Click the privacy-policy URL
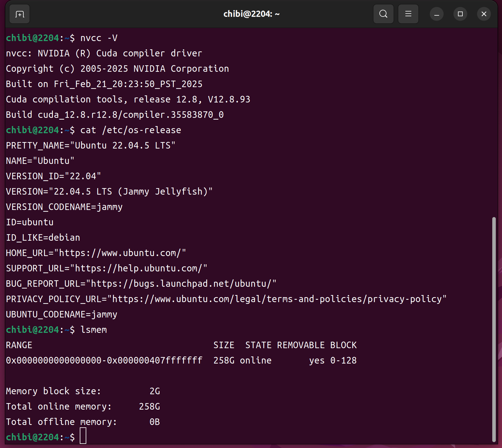502x448 pixels. pyautogui.click(x=277, y=299)
